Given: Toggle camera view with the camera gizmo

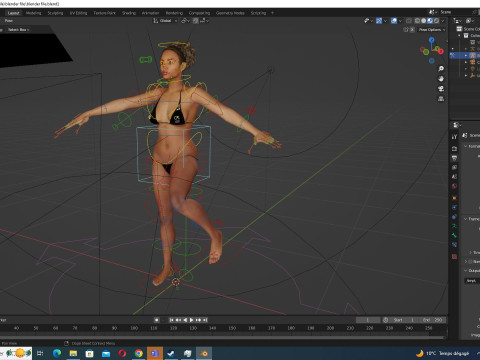Looking at the screenshot, I should coord(441,89).
